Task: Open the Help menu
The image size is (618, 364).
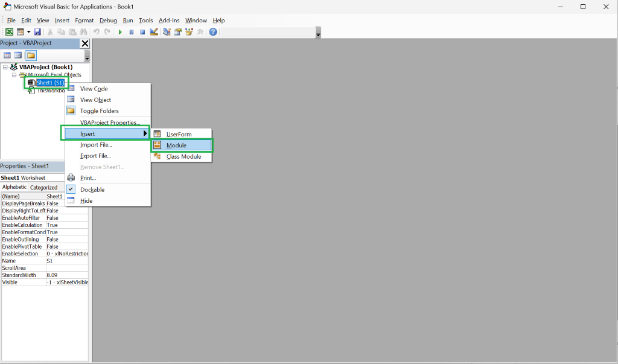Action: [218, 21]
